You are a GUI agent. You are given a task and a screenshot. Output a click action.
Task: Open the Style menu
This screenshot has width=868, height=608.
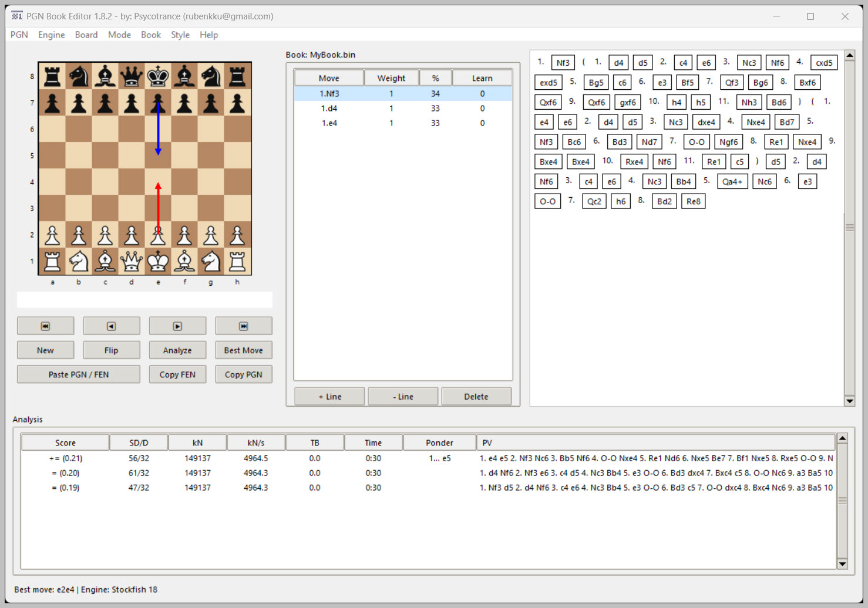(180, 35)
